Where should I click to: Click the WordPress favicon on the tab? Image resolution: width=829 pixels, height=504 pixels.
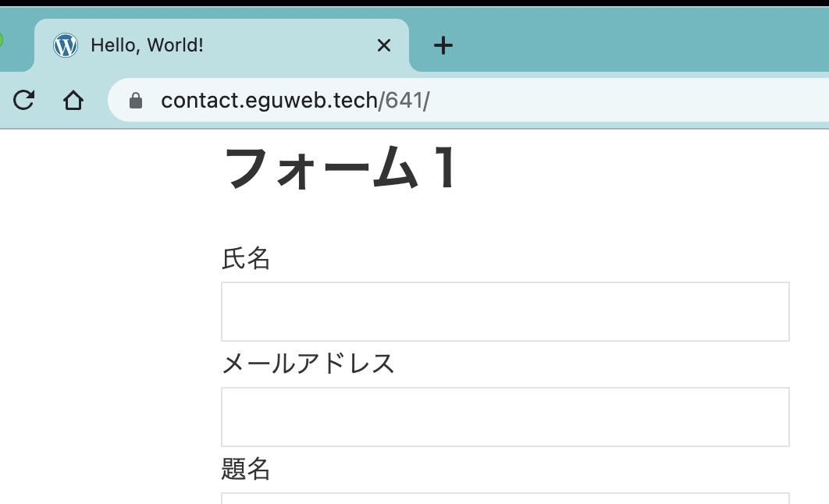tap(66, 45)
